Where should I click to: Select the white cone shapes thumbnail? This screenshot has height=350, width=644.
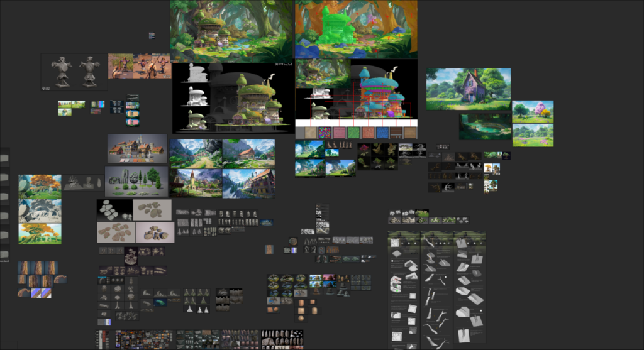coord(197,309)
